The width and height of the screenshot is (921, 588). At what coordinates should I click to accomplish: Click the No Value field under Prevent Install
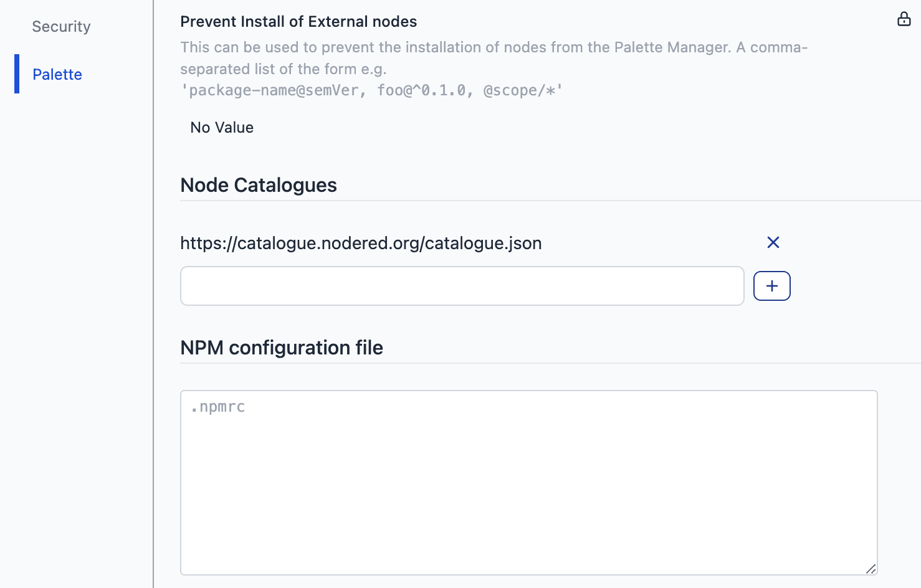[x=221, y=127]
